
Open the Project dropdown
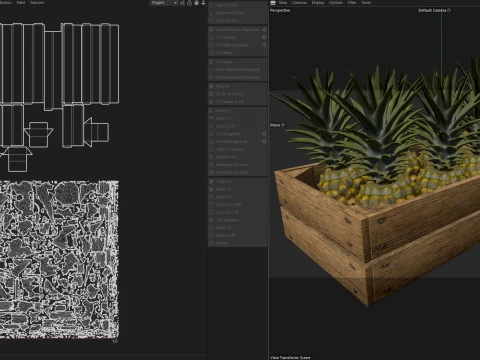coord(164,3)
